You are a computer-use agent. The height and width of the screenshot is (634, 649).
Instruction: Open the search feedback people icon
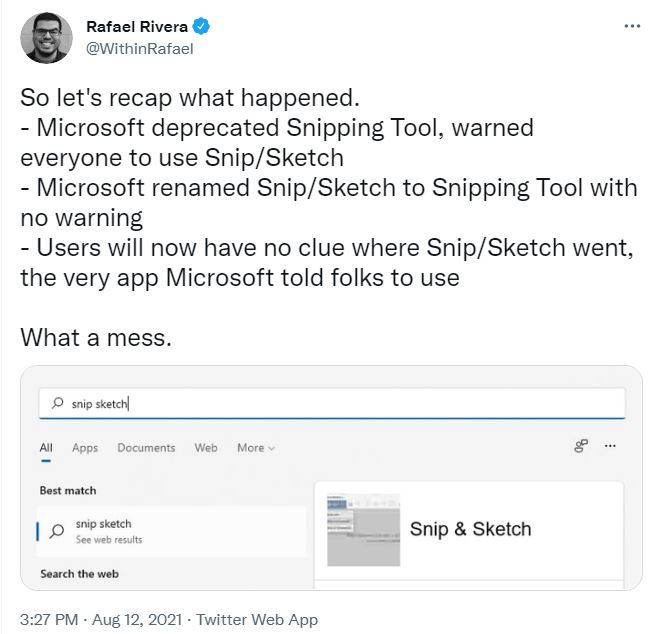(581, 446)
